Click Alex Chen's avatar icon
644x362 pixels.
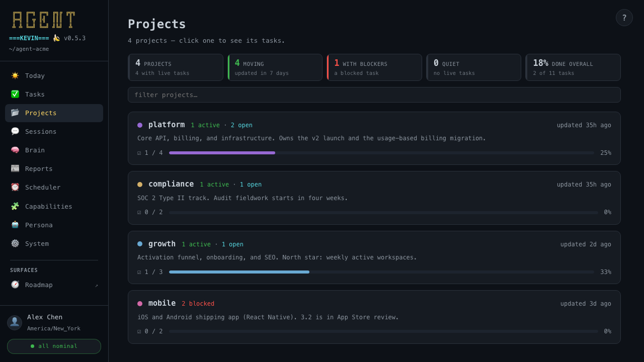[x=15, y=323]
